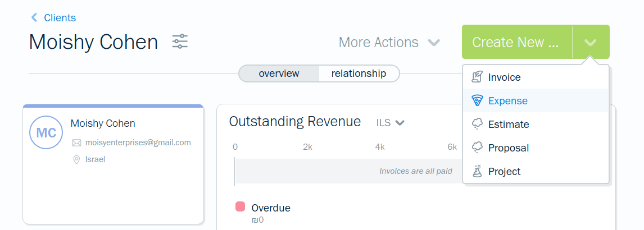This screenshot has height=230, width=644.
Task: Click the pizza Expense icon
Action: click(x=477, y=101)
